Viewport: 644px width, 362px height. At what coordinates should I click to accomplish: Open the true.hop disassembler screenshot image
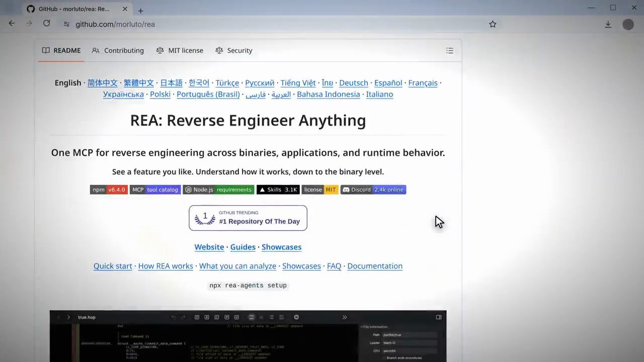(248, 336)
